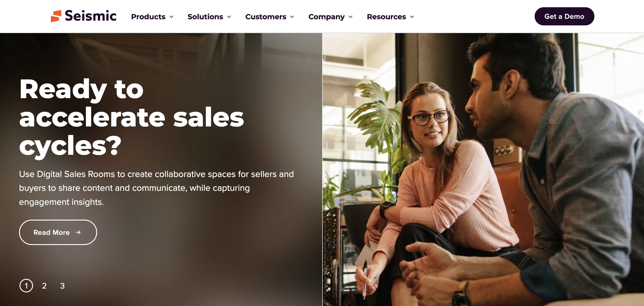Click the chevron beside Company
644x306 pixels.
coord(351,17)
